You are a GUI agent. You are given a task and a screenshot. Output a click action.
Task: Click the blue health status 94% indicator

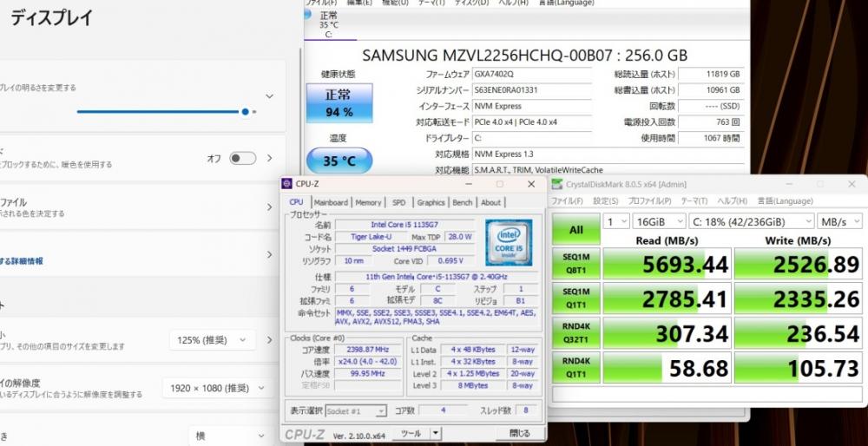click(x=339, y=103)
